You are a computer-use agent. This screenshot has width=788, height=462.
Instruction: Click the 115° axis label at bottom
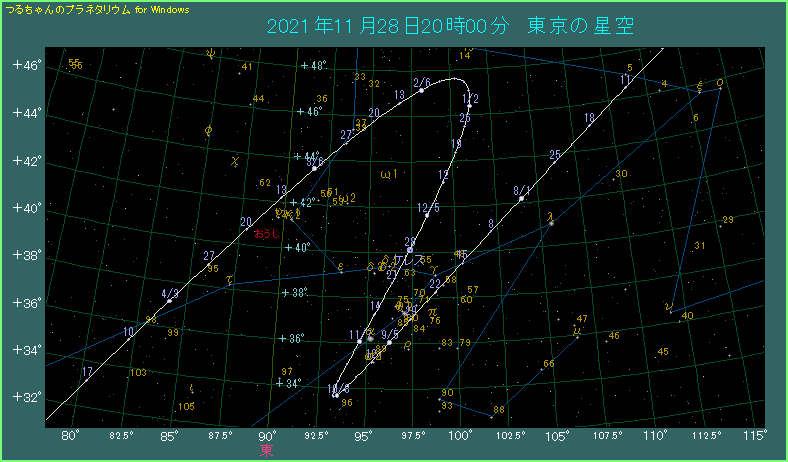[757, 435]
